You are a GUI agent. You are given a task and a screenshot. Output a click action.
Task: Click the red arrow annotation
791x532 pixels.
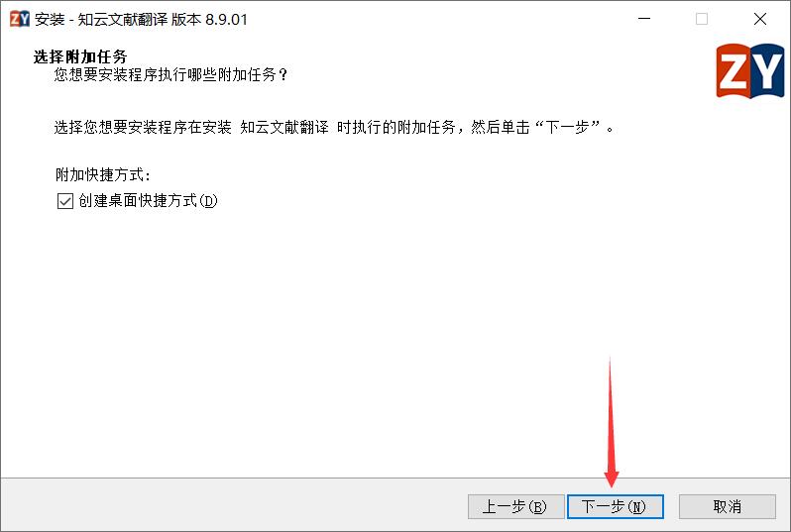(x=611, y=423)
